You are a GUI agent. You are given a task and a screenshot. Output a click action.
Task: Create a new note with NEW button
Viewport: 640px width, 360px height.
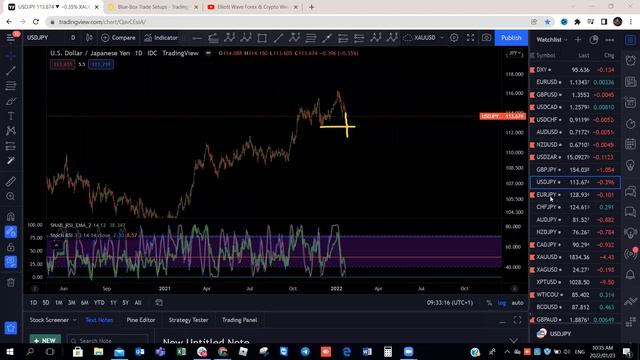pos(45,340)
